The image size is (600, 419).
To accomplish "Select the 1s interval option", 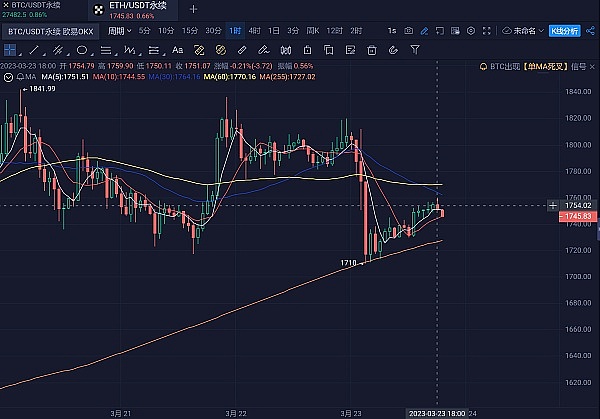I will (392, 31).
